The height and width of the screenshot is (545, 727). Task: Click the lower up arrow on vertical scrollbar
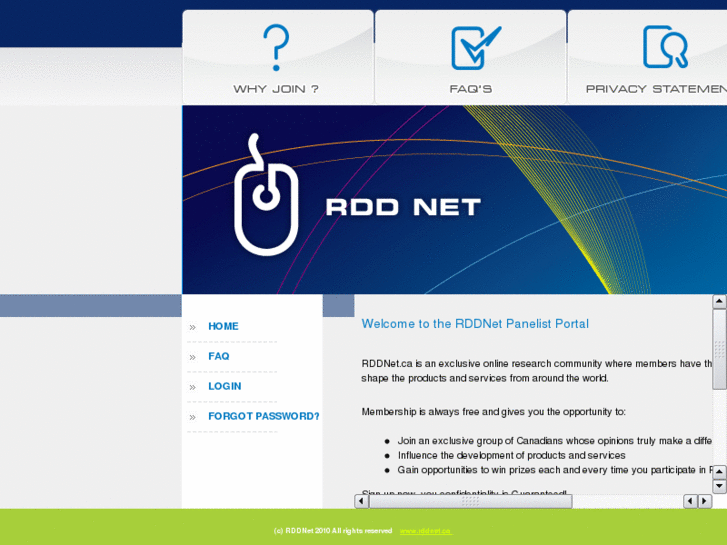[x=719, y=472]
